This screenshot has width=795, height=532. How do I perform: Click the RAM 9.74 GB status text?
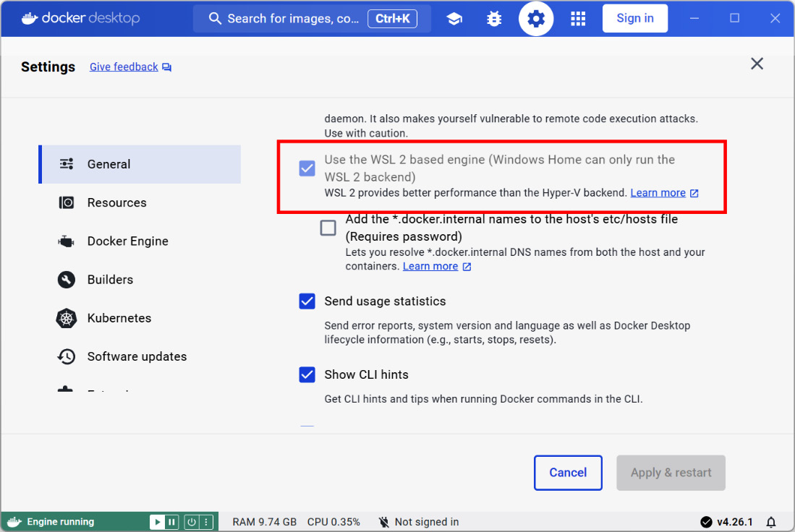[264, 522]
